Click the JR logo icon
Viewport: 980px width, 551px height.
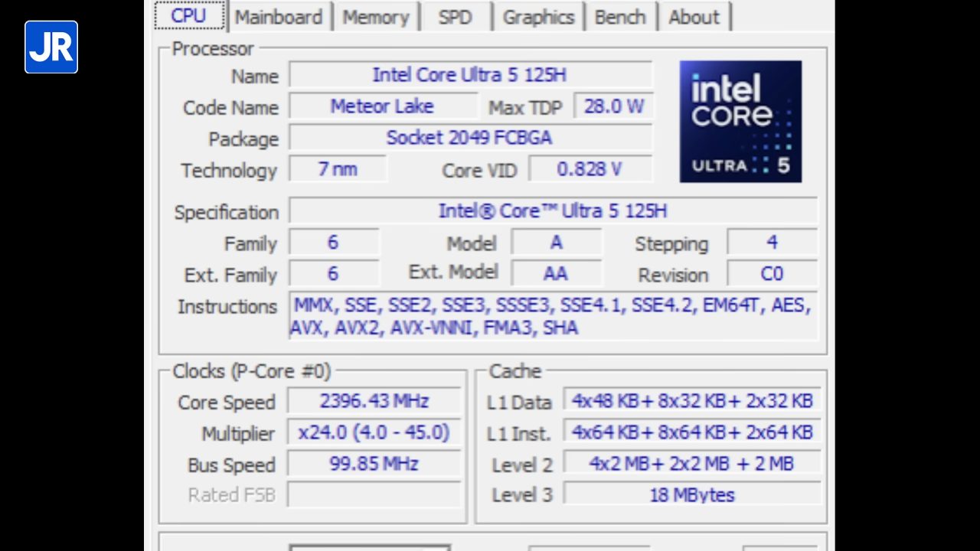point(51,47)
